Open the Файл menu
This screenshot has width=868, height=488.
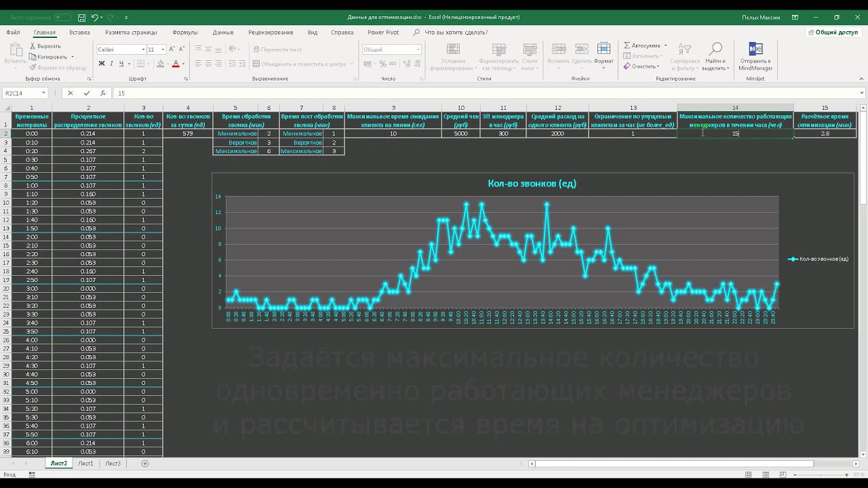click(13, 33)
